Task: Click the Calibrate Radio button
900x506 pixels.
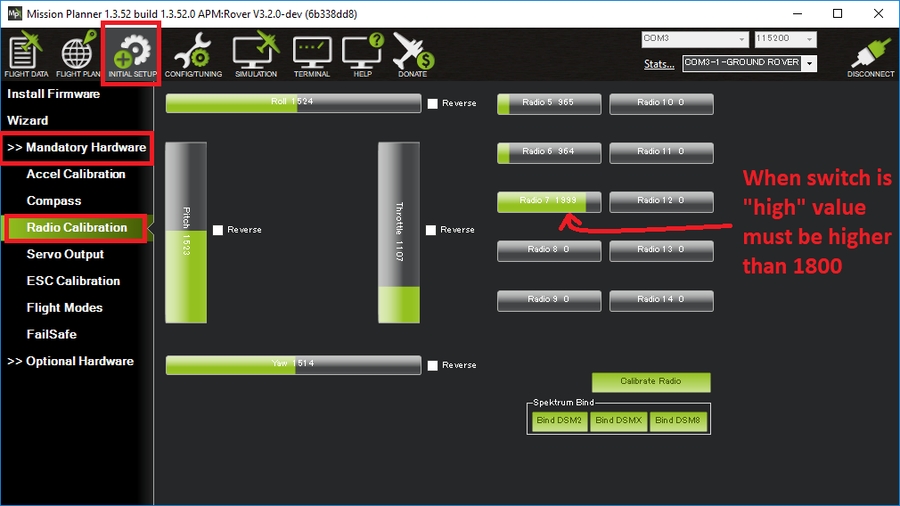Action: [x=651, y=381]
